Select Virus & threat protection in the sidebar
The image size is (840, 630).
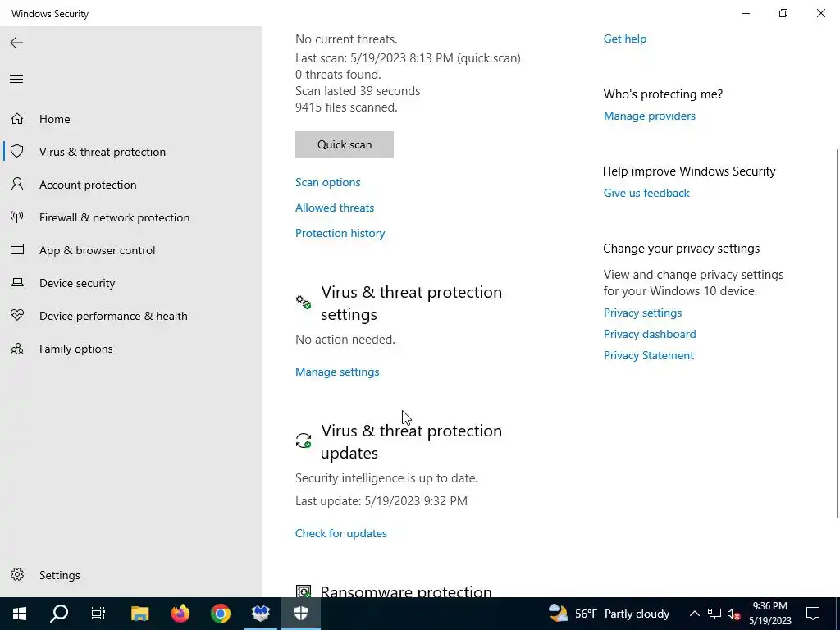point(103,152)
